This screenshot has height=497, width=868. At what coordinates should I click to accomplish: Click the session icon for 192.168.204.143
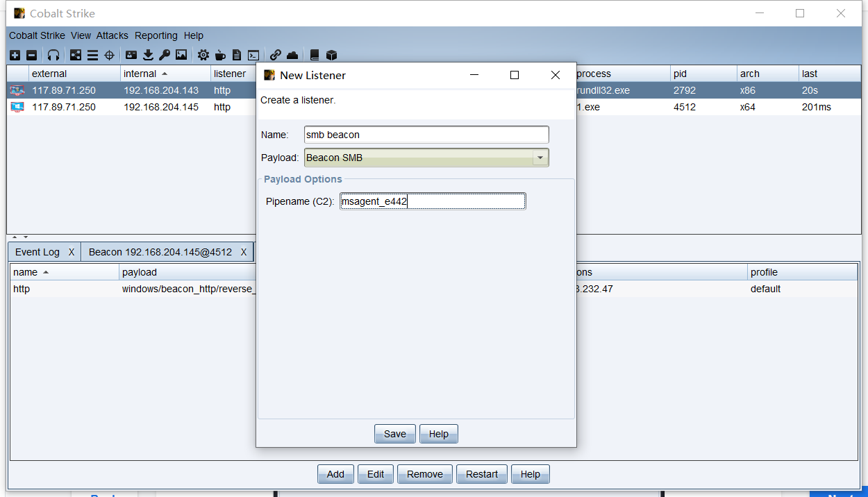17,90
